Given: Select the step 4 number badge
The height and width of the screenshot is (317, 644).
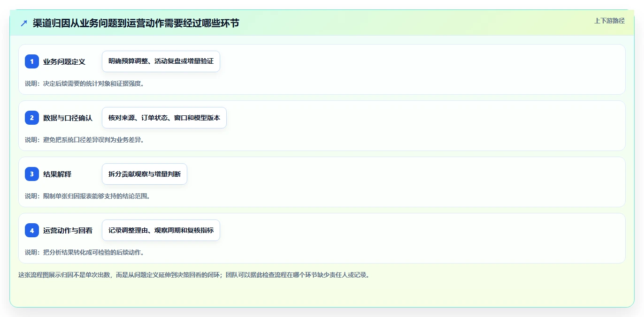Looking at the screenshot, I should pos(32,230).
